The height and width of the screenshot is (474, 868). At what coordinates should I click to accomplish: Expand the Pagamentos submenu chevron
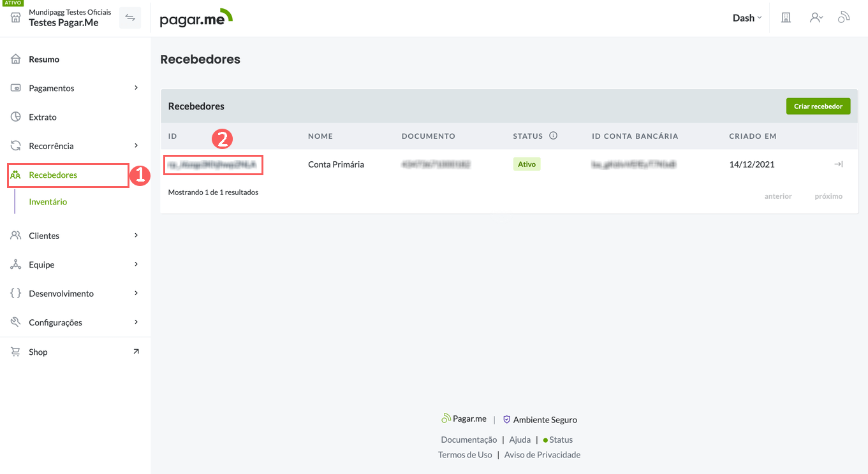pos(136,88)
